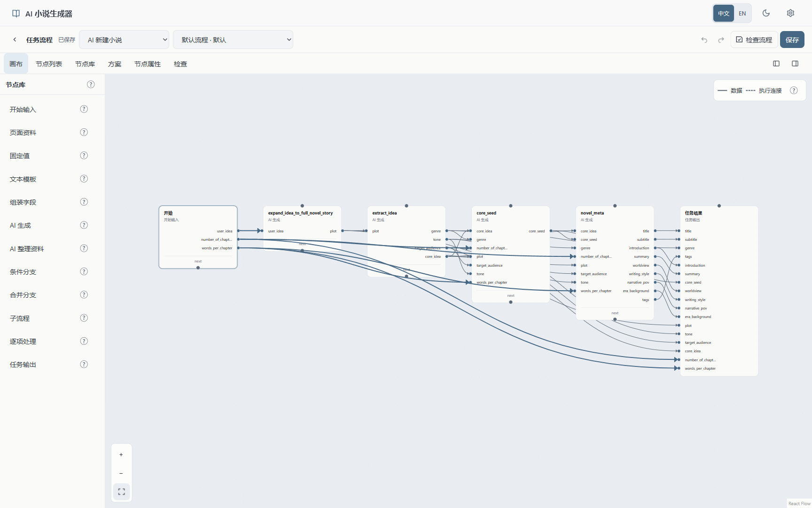
Task: Show help for the 节点库 header
Action: point(91,85)
